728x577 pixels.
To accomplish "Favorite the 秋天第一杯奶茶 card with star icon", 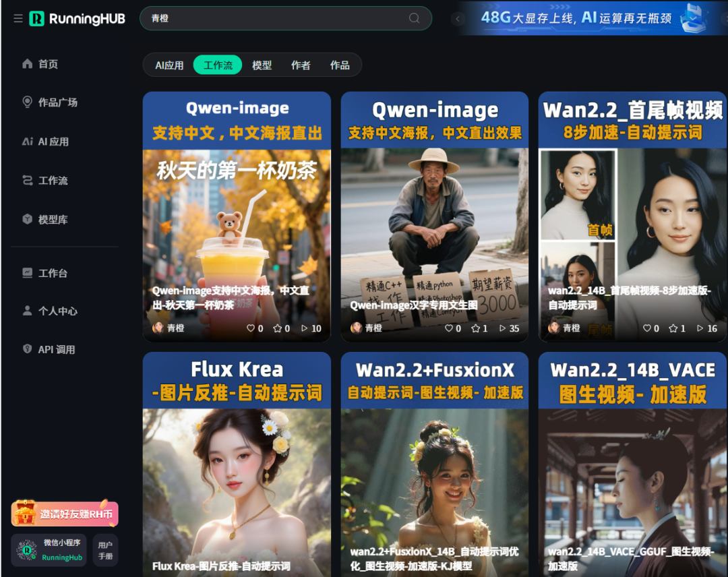I will pyautogui.click(x=278, y=328).
